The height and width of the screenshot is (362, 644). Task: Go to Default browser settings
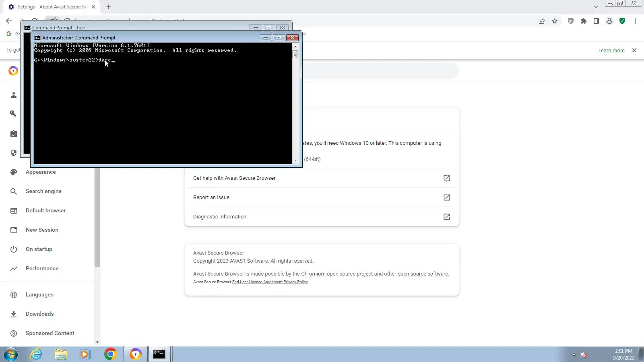pyautogui.click(x=45, y=211)
